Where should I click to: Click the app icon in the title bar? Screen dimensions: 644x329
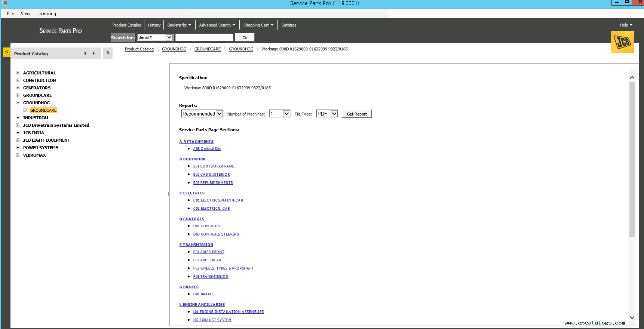click(4, 3)
